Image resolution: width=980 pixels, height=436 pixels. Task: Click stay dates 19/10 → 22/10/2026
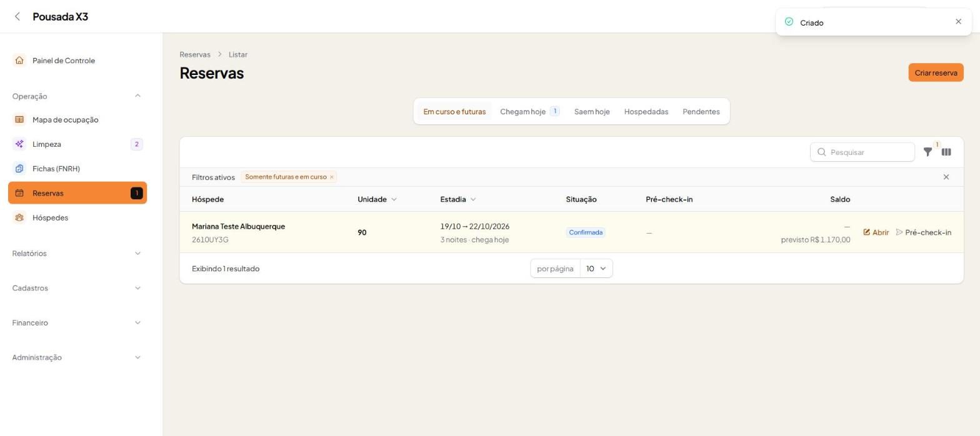coord(474,226)
